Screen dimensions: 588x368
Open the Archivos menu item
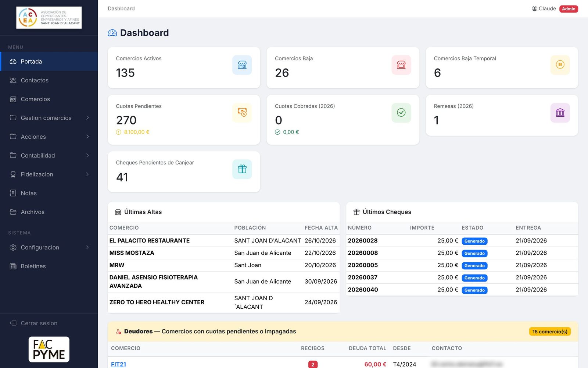(x=49, y=212)
